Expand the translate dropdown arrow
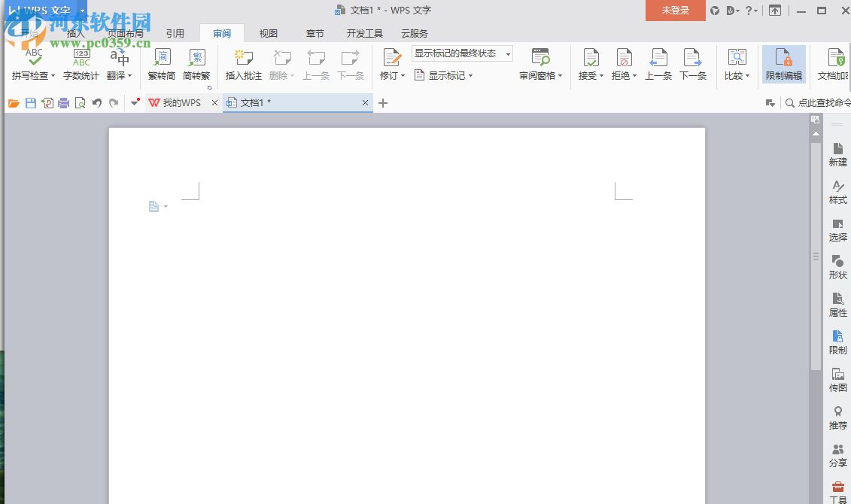The image size is (851, 504). [129, 76]
